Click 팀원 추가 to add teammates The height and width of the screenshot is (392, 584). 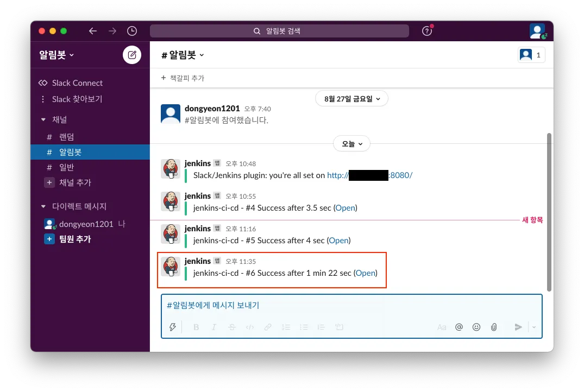68,239
